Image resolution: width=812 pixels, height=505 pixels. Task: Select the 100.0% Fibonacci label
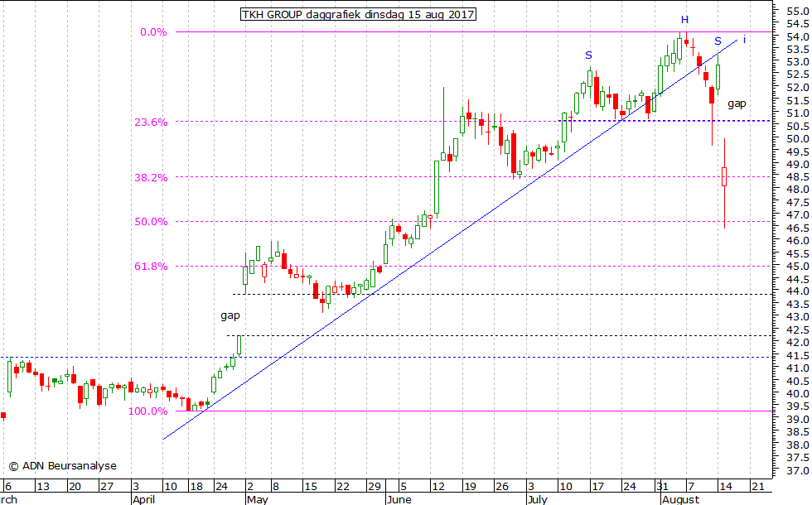(148, 411)
